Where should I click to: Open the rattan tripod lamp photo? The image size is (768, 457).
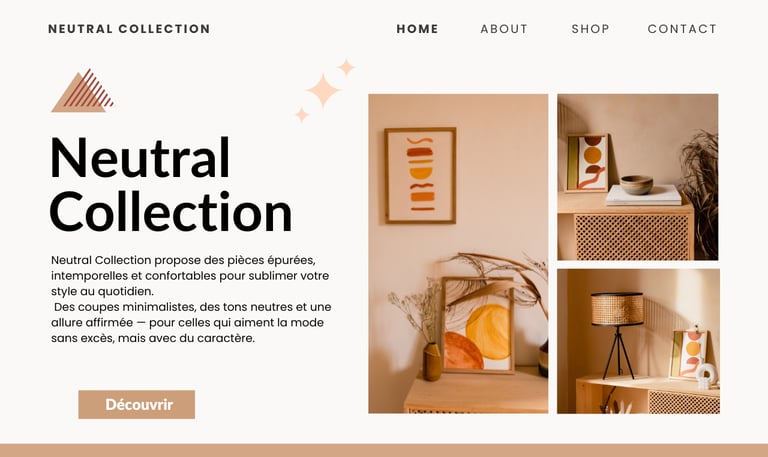(x=638, y=341)
